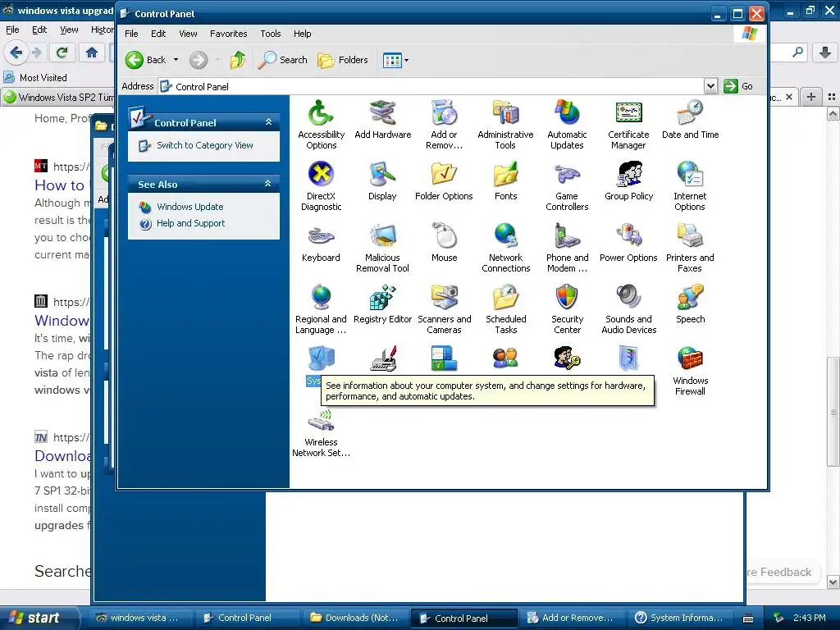Open Scheduled Tasks

click(505, 309)
